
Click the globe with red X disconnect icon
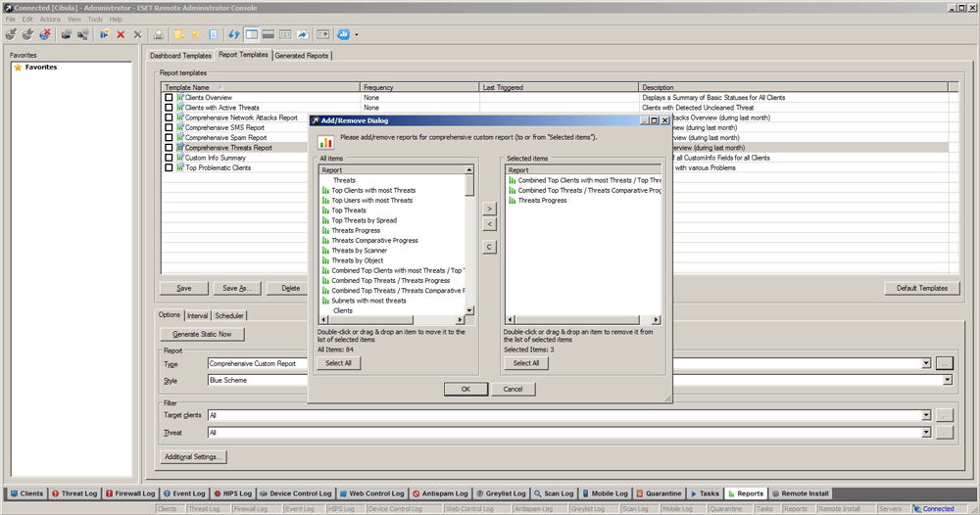(45, 35)
